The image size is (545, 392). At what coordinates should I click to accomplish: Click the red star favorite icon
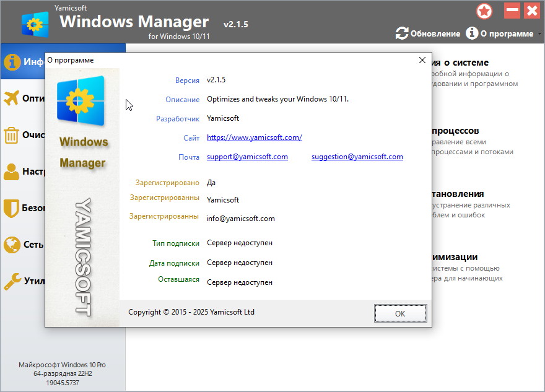point(484,11)
